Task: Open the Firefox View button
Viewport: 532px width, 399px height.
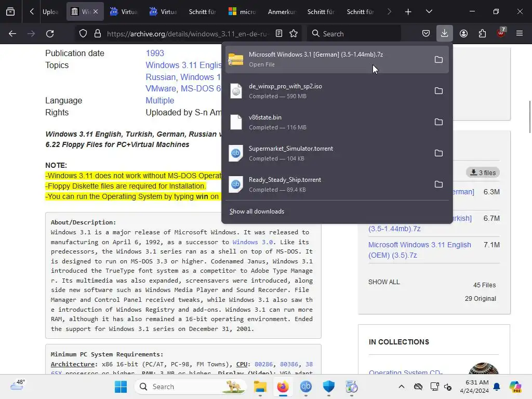Action: (x=10, y=12)
